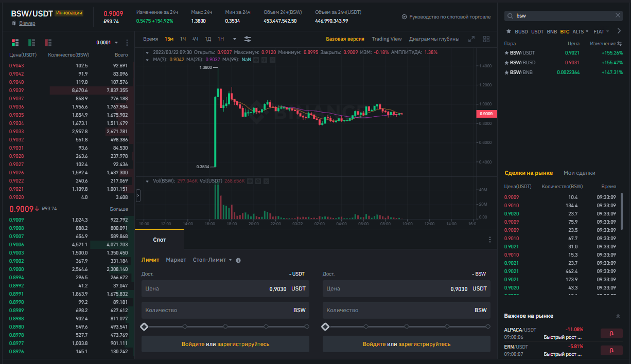
Task: Select the Маркет order type
Action: (176, 260)
